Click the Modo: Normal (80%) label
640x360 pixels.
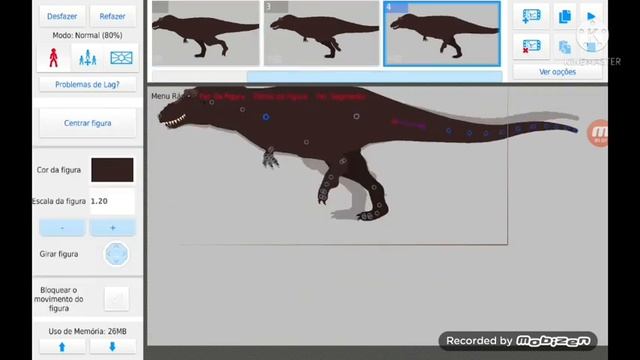(87, 36)
